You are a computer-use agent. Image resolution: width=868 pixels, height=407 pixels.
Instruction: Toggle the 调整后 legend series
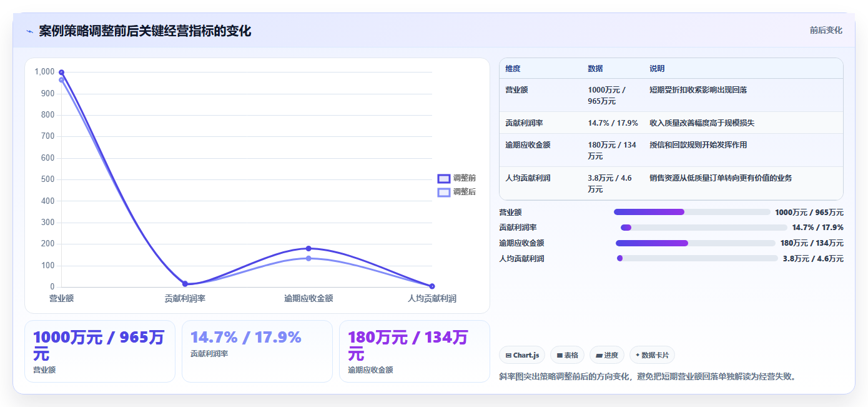tap(456, 192)
